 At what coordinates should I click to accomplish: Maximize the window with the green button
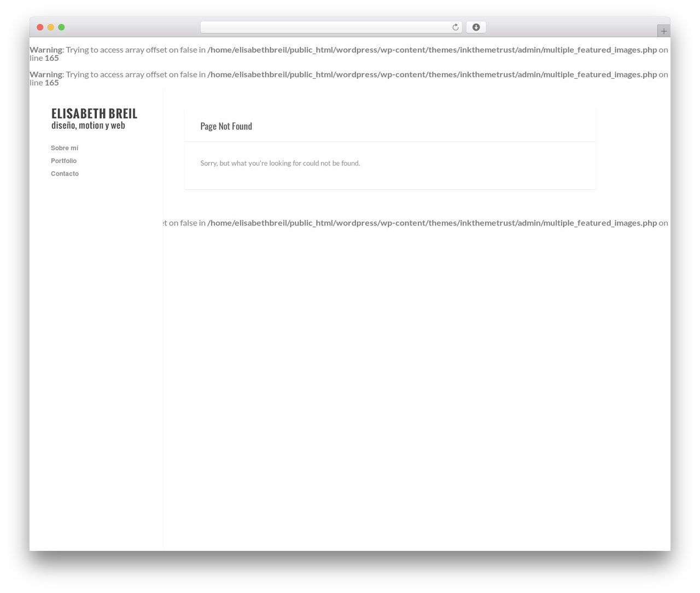click(x=61, y=27)
